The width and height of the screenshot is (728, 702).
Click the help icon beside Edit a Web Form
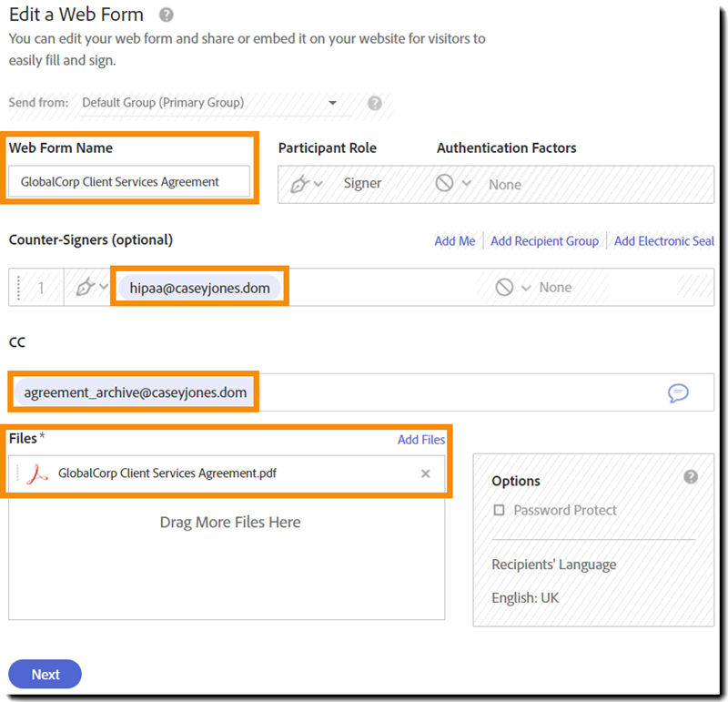pyautogui.click(x=166, y=15)
